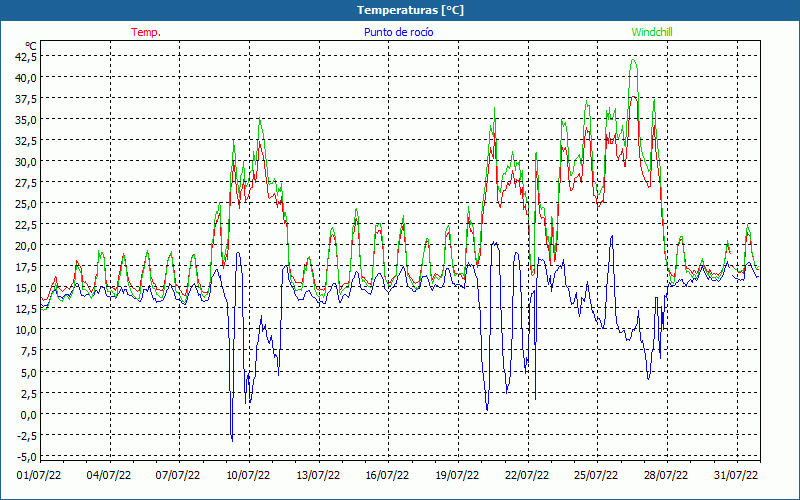Viewport: 800px width, 500px height.
Task: Click the lowest blue dew point dip below zero
Action: click(233, 440)
